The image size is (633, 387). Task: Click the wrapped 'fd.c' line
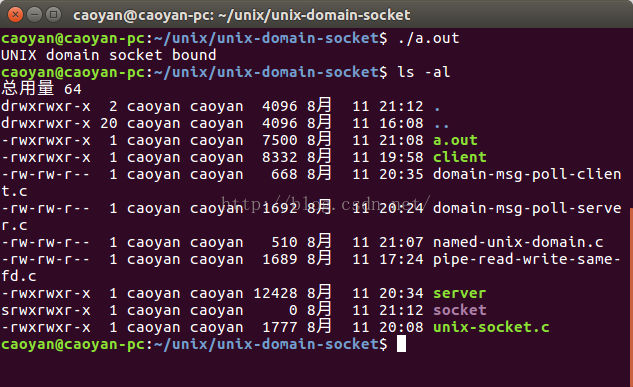point(19,276)
